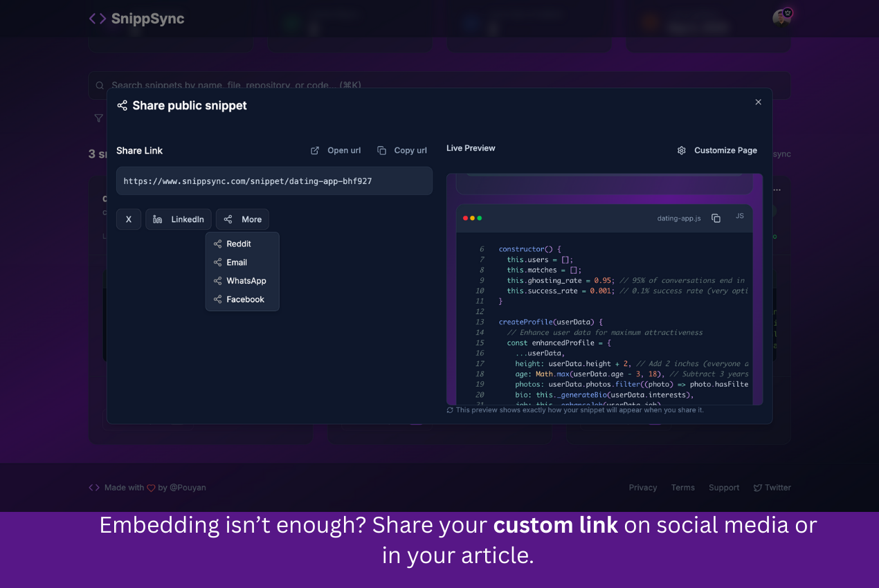The width and height of the screenshot is (879, 588).
Task: Select Facebook share option
Action: (245, 300)
